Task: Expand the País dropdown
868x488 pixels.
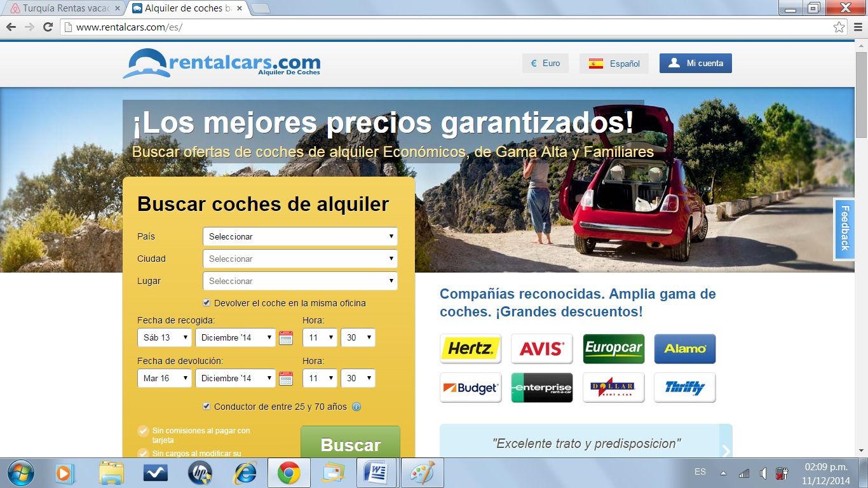Action: point(300,236)
